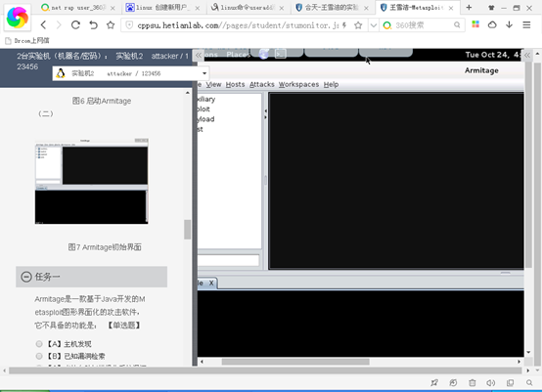Switch to the 'linux命令useradd' tab
Image resolution: width=542 pixels, height=392 pixels.
coord(247,7)
